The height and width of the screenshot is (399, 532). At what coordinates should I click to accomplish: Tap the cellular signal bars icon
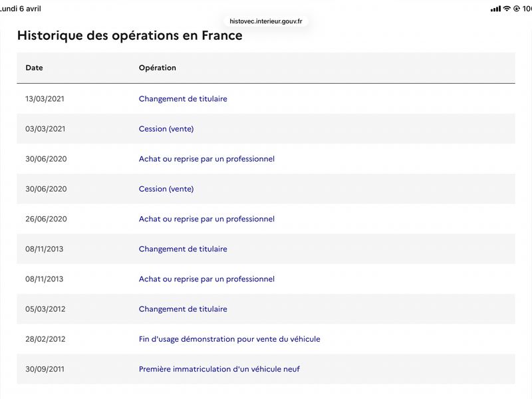495,9
